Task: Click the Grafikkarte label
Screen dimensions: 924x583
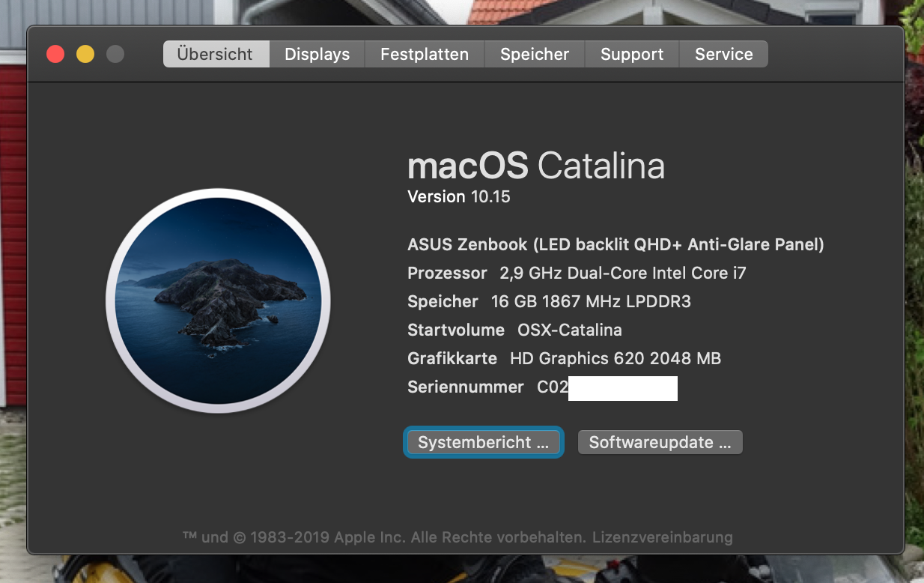Action: [x=452, y=358]
